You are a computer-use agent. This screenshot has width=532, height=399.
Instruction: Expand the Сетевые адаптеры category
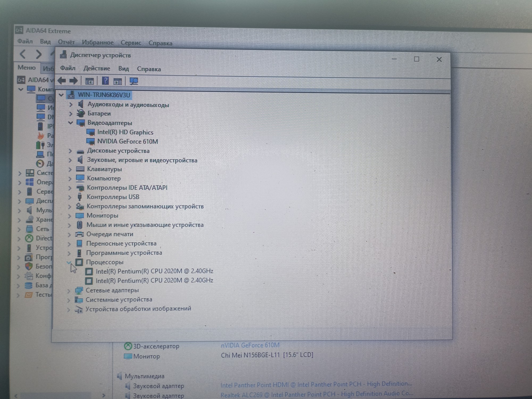click(x=69, y=291)
